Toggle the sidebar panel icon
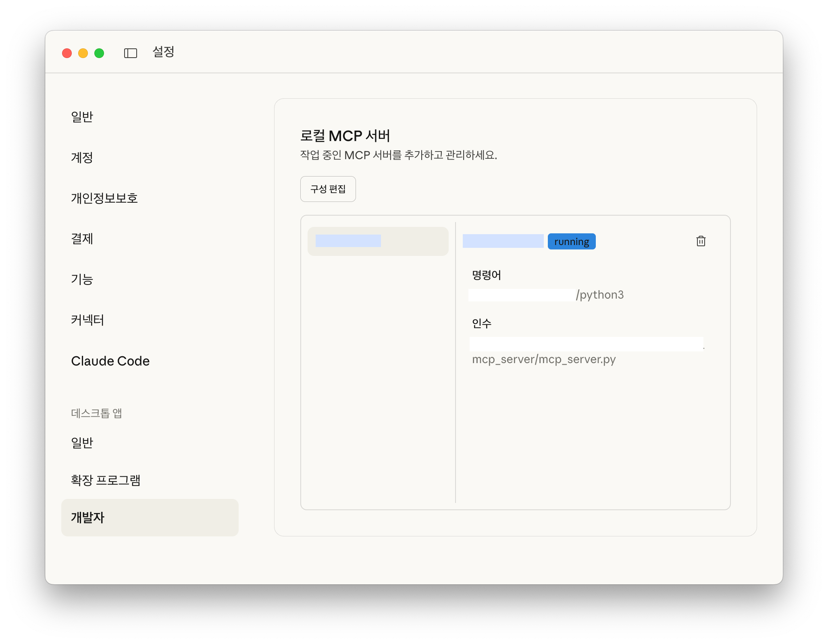 tap(130, 53)
